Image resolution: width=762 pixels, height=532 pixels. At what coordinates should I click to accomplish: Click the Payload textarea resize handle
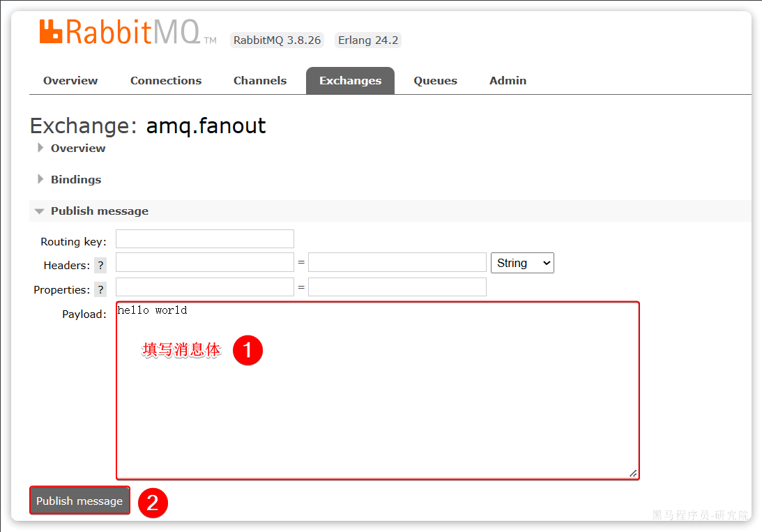[633, 473]
